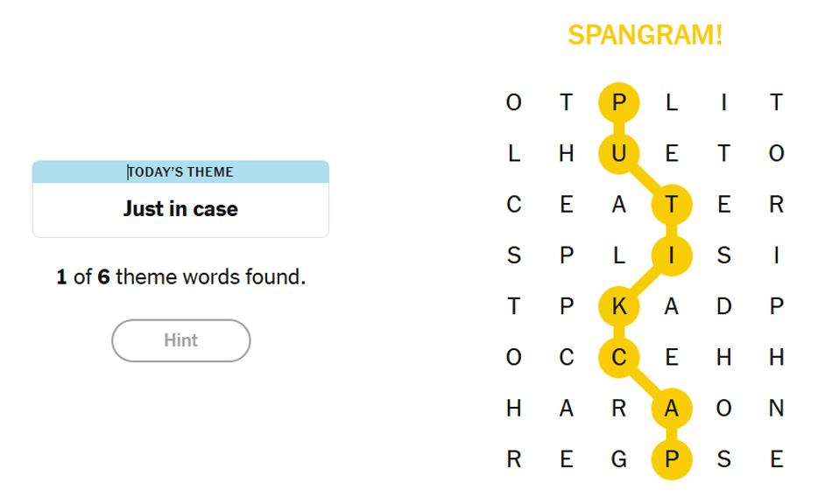This screenshot has width=839, height=504.
Task: Tap the highlighted P starting the spangram
Action: 619,103
